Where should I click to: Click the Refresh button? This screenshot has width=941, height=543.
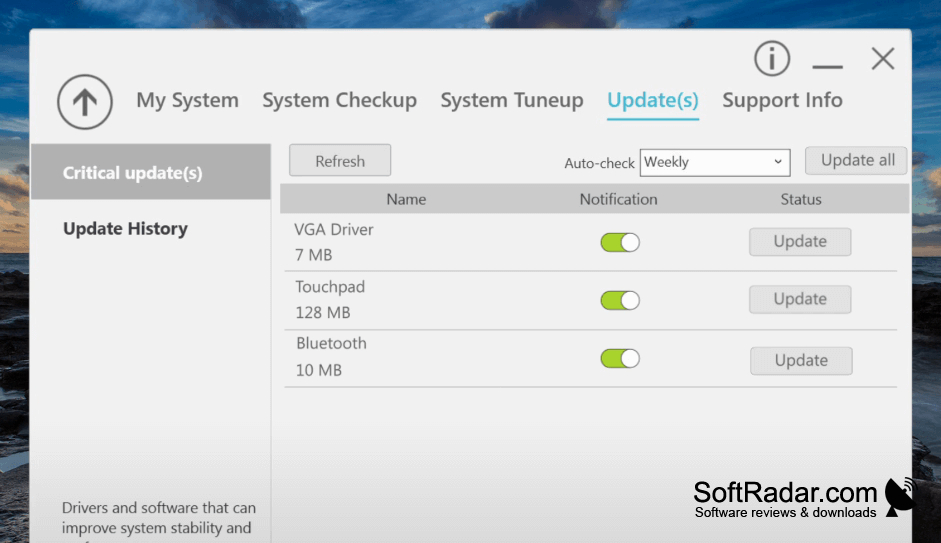(x=340, y=161)
